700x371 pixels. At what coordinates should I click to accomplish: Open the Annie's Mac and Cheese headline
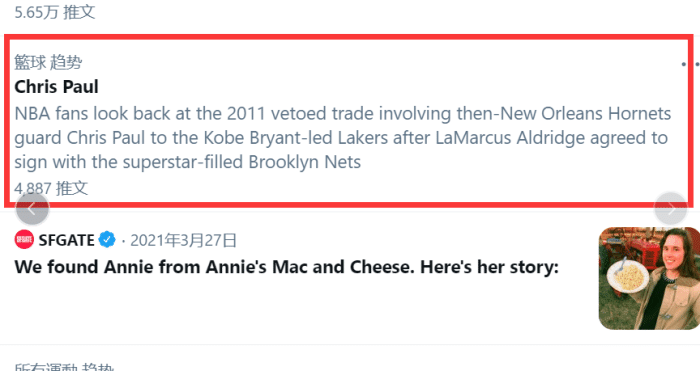point(286,267)
